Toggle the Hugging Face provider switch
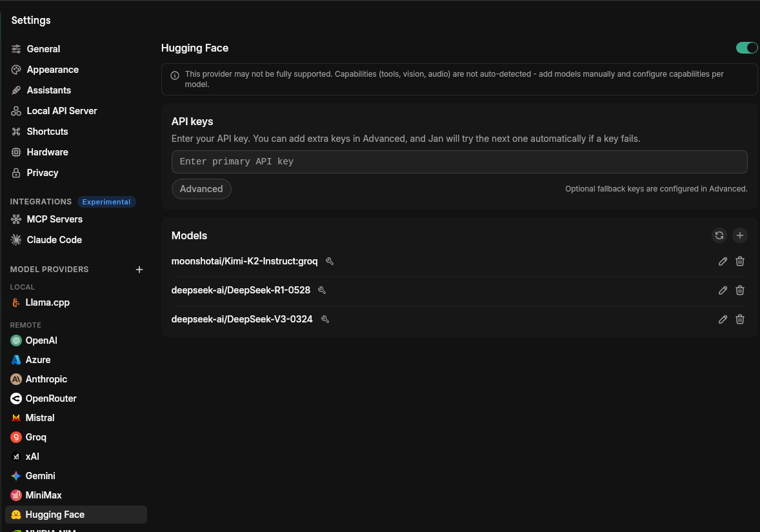 point(746,48)
